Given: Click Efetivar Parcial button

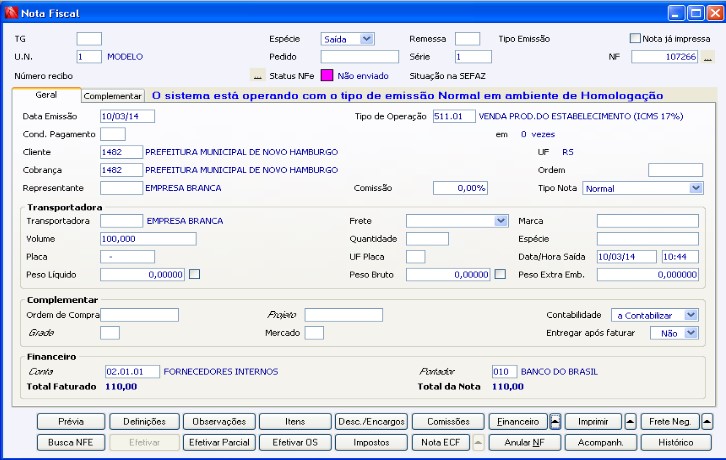Looking at the screenshot, I should point(219,442).
